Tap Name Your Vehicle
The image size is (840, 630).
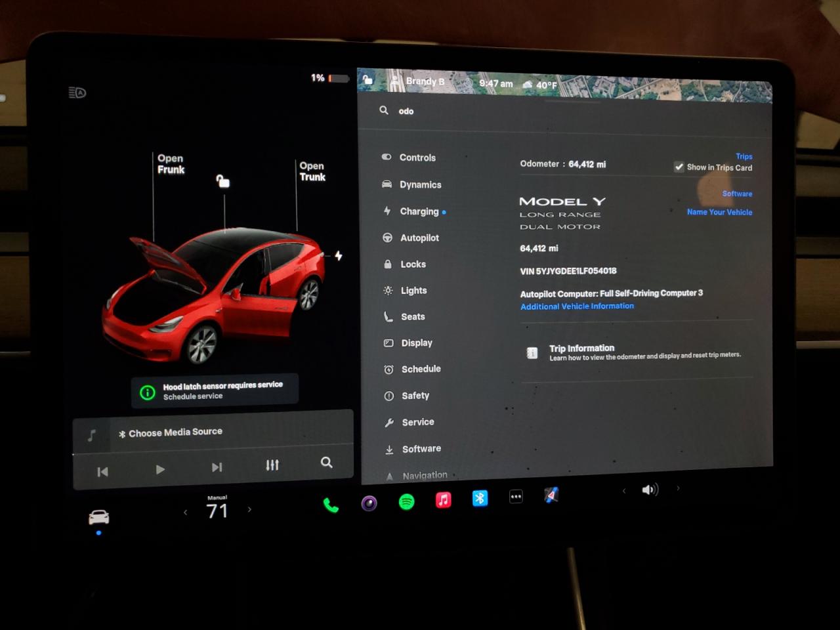click(x=719, y=212)
